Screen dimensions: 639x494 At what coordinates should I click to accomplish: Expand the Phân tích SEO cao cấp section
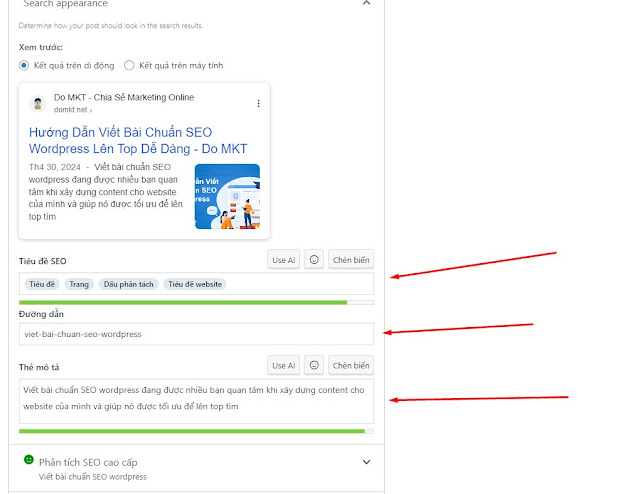pos(366,462)
